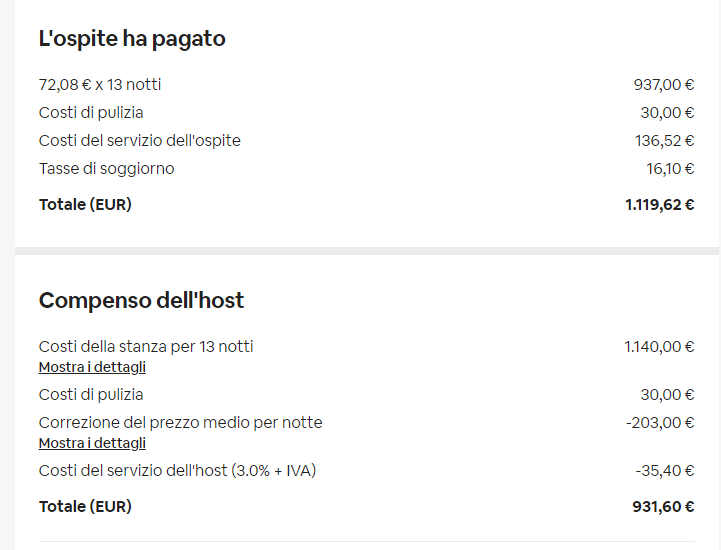Click the L'ospite ha pagato heading

(132, 39)
